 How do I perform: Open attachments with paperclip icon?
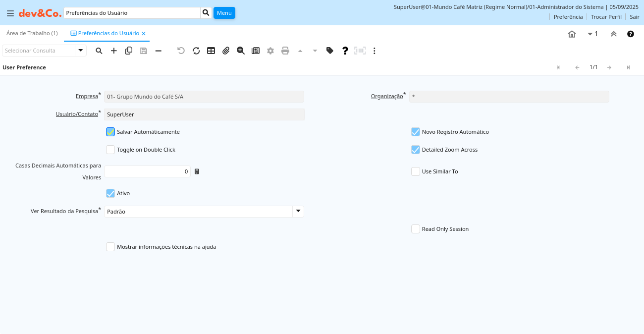(226, 51)
